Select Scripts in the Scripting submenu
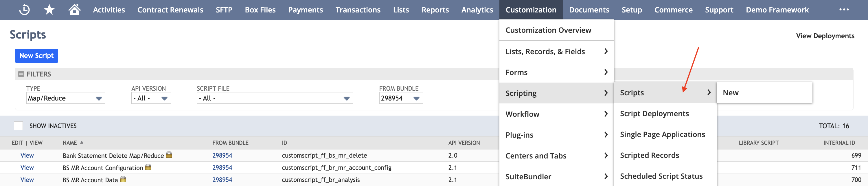Screen dimensions: 868x186 point(665,92)
